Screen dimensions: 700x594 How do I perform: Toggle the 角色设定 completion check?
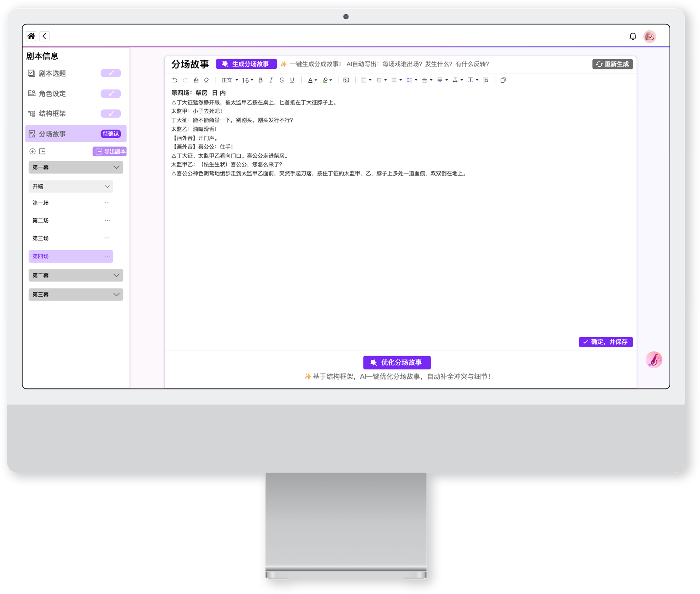point(111,93)
